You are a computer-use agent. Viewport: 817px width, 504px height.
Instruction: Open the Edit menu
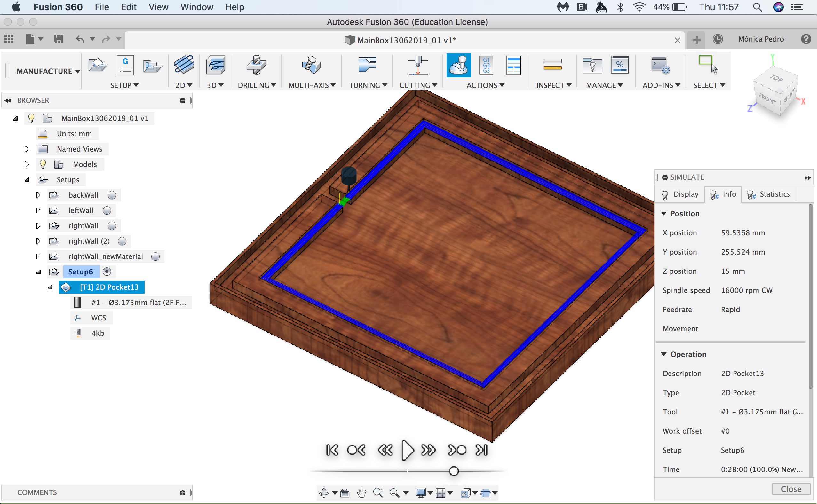point(129,7)
